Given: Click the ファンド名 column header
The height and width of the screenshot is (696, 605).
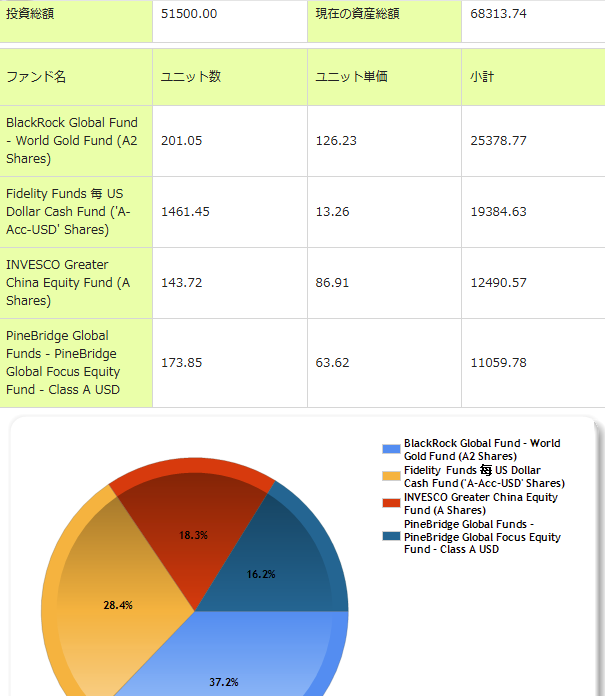Looking at the screenshot, I should 36,77.
